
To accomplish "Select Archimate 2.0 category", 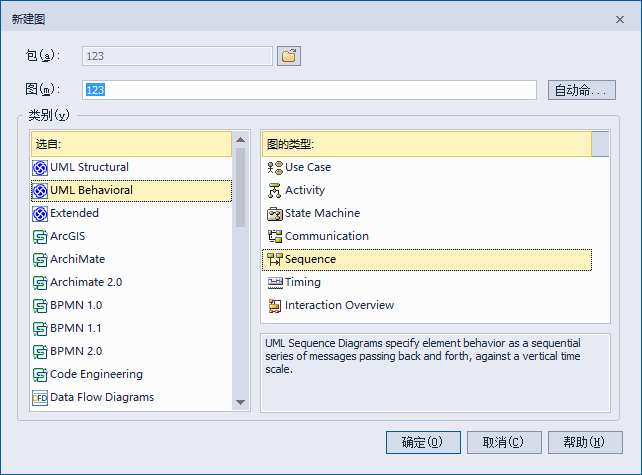I will pos(86,282).
